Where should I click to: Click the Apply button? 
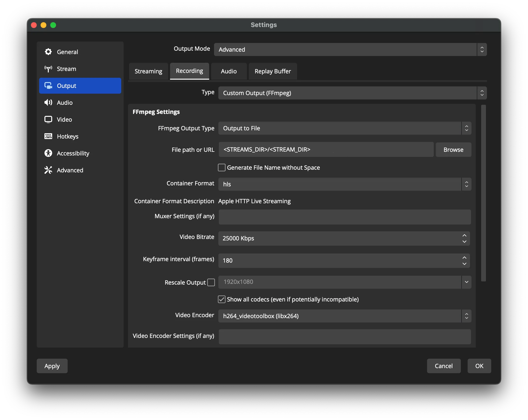pos(52,366)
